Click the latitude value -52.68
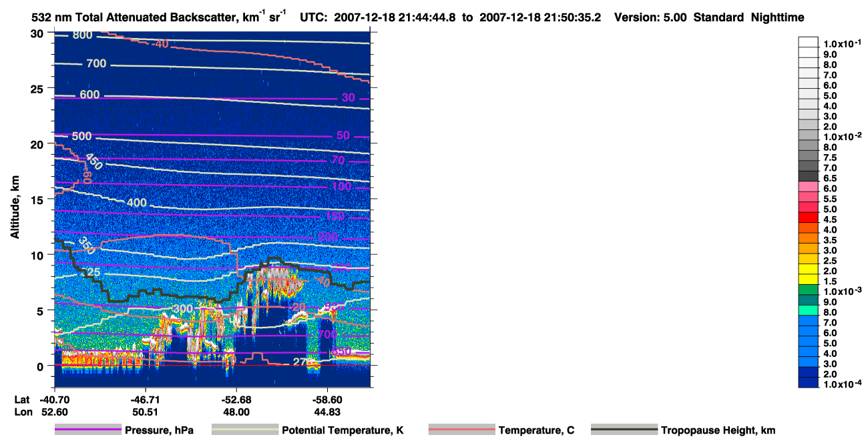868x445 pixels. pos(236,400)
